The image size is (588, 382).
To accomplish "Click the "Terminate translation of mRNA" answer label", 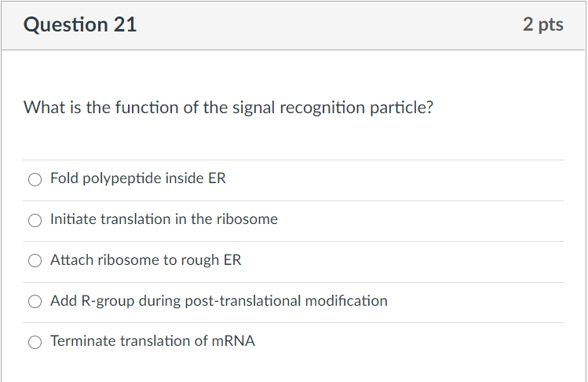I will 152,341.
